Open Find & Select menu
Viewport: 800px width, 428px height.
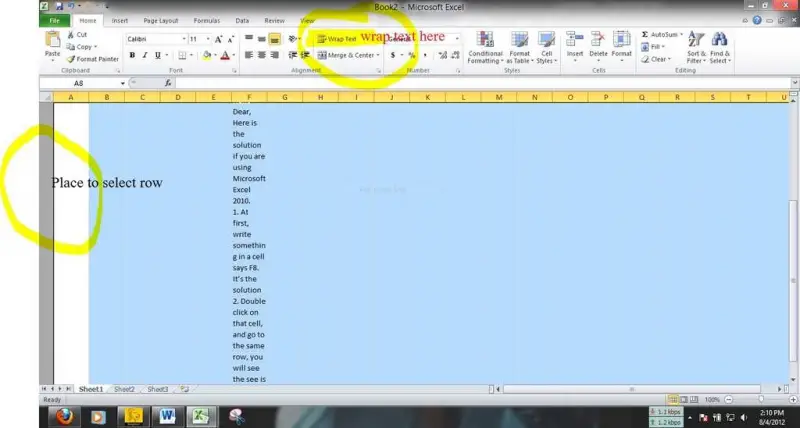pos(720,47)
